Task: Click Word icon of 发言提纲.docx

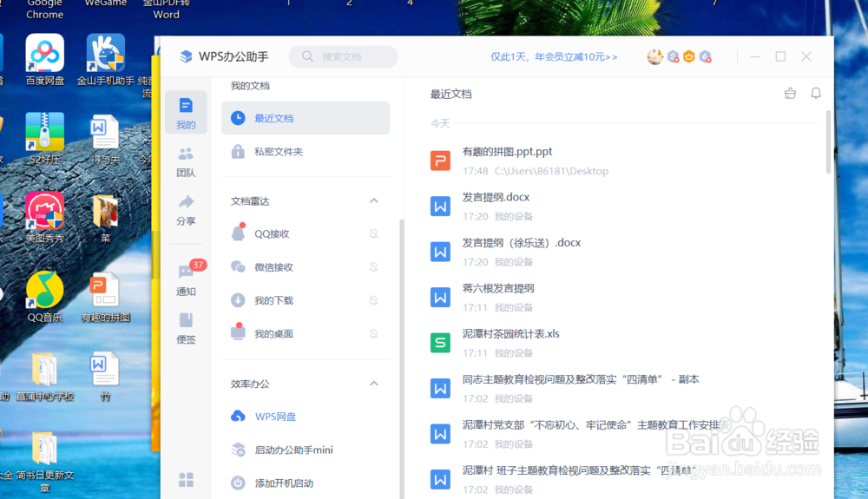Action: click(x=440, y=207)
